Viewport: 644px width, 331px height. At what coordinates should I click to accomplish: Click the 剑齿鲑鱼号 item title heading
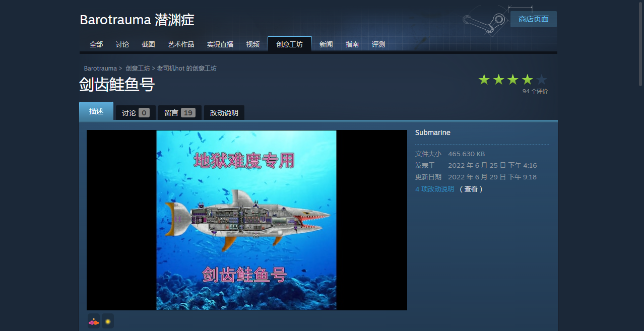pos(117,85)
